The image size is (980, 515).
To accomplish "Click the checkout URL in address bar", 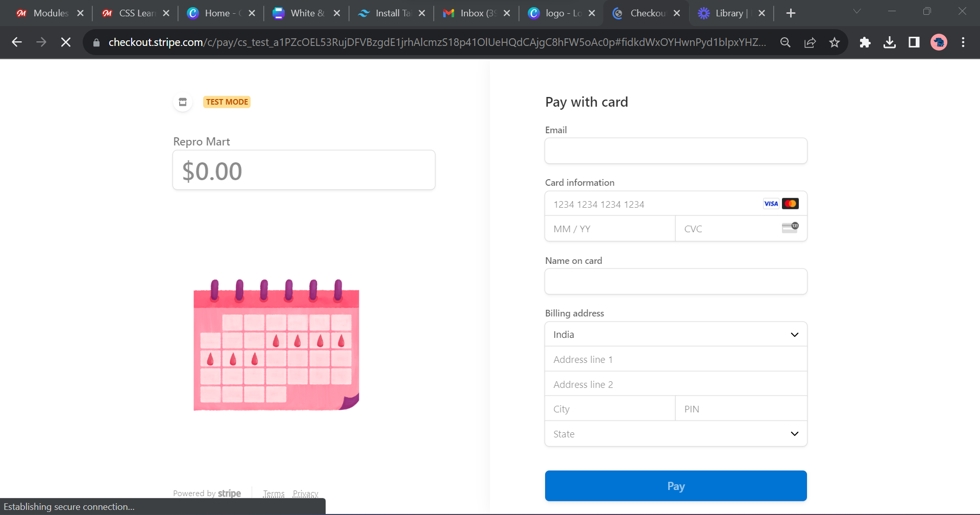I will (x=437, y=42).
